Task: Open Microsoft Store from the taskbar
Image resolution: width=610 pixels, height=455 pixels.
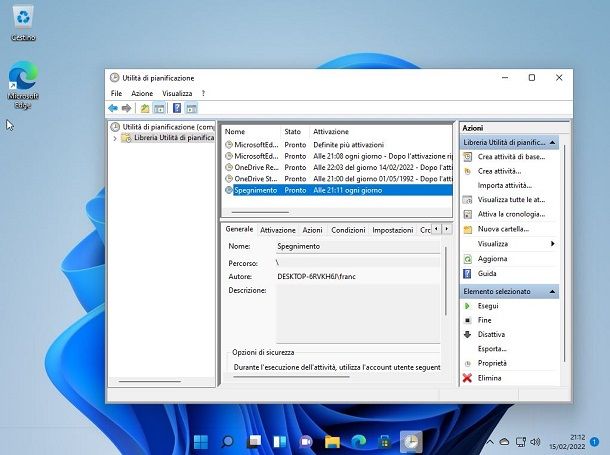Action: coord(384,442)
